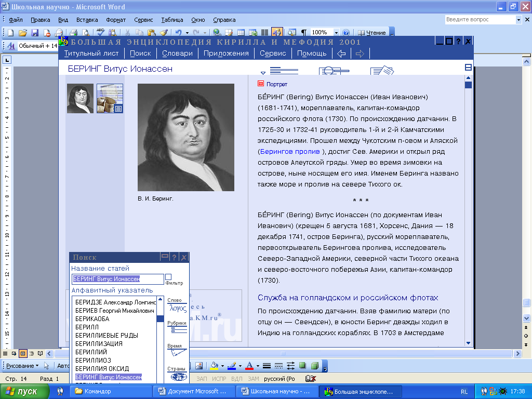Open the Файл menu in Word
The height and width of the screenshot is (399, 532).
point(16,20)
